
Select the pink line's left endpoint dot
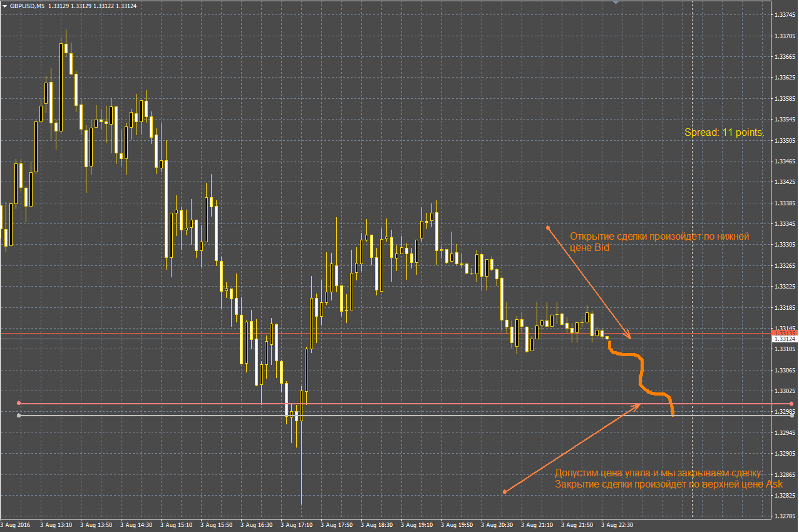point(19,403)
